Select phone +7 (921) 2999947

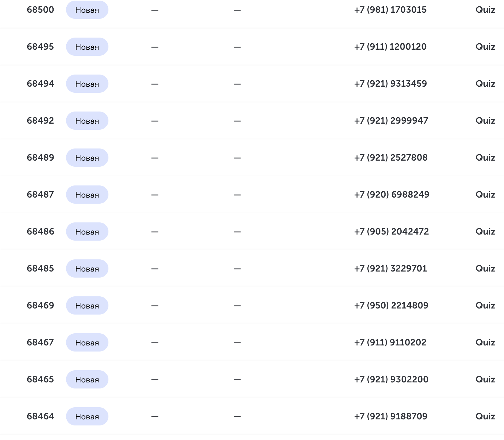(x=391, y=121)
